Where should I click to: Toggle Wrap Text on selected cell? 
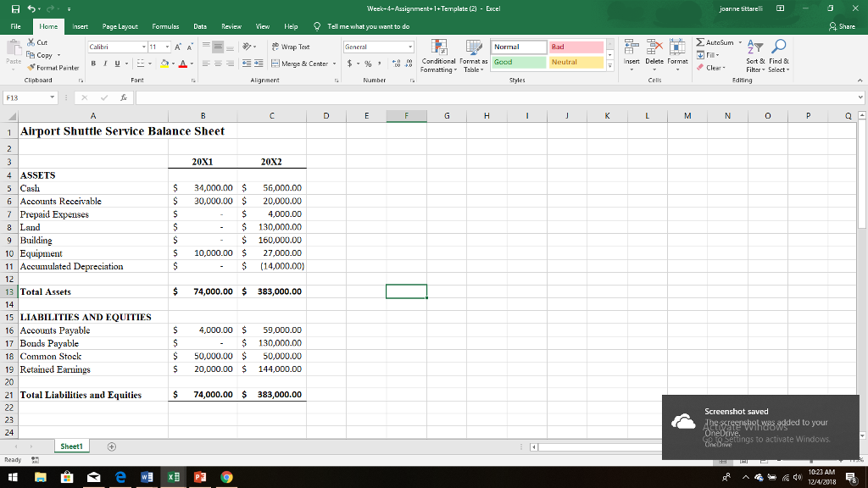(x=291, y=47)
